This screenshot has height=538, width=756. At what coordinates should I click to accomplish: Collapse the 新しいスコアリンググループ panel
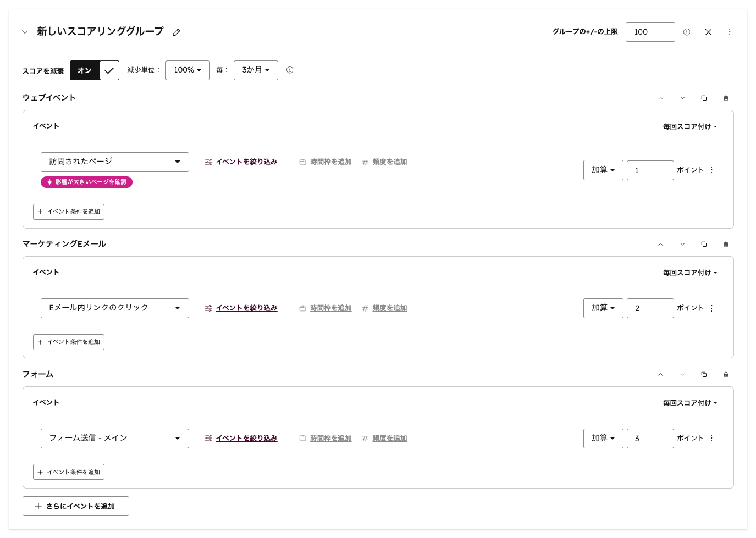pyautogui.click(x=25, y=32)
